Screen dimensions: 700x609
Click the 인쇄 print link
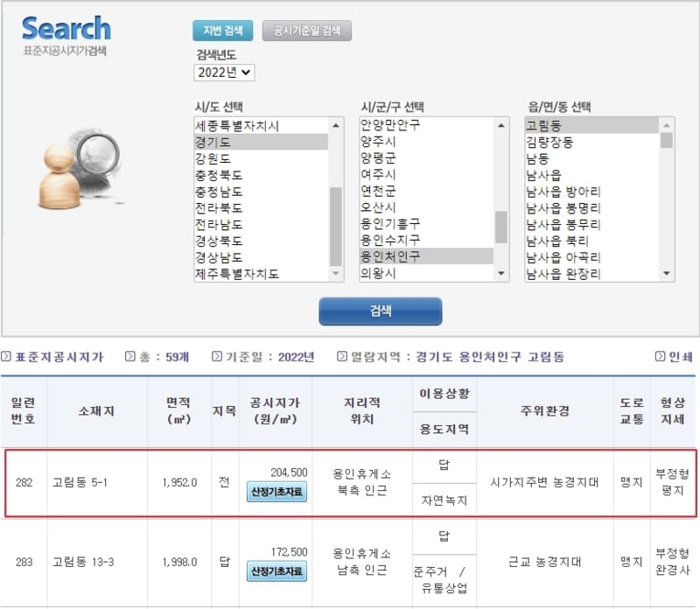click(x=674, y=356)
